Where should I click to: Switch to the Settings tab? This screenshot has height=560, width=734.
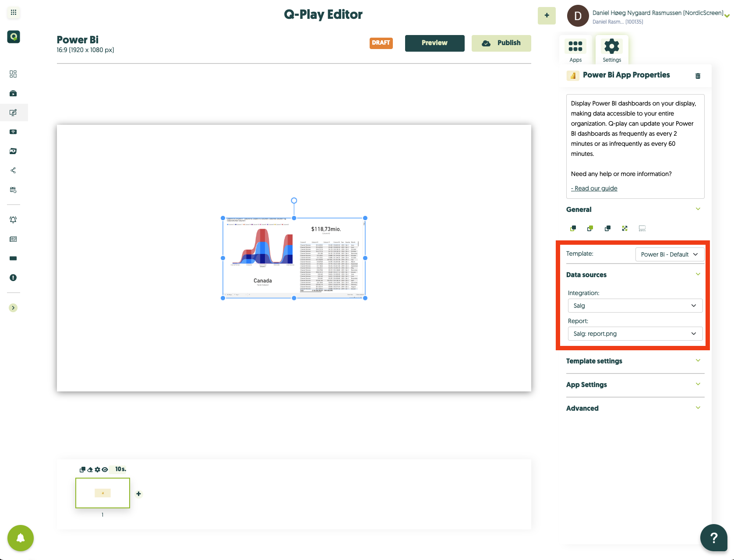612,49
